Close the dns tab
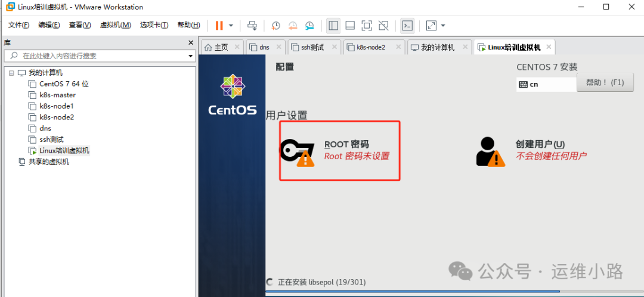The image size is (644, 297). tap(279, 47)
